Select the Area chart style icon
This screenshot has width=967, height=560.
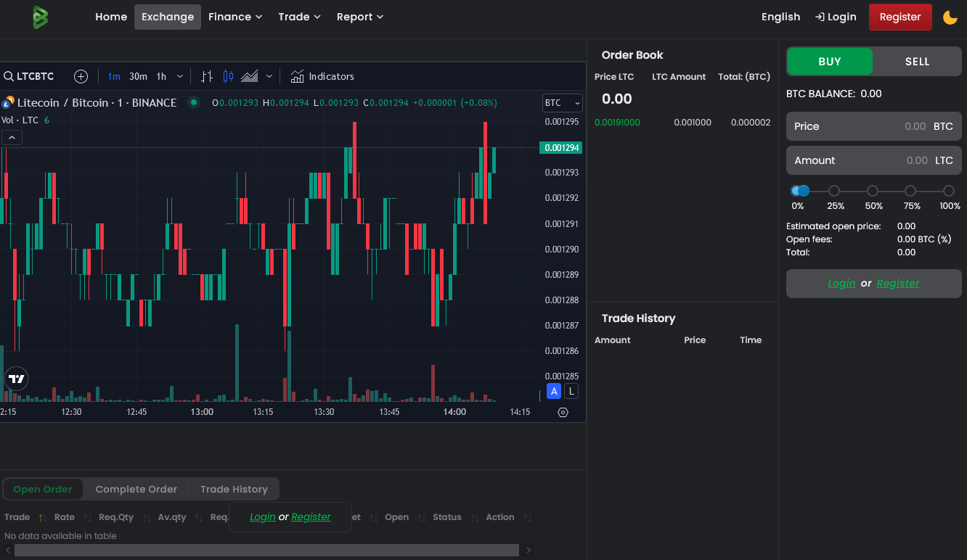pos(250,76)
